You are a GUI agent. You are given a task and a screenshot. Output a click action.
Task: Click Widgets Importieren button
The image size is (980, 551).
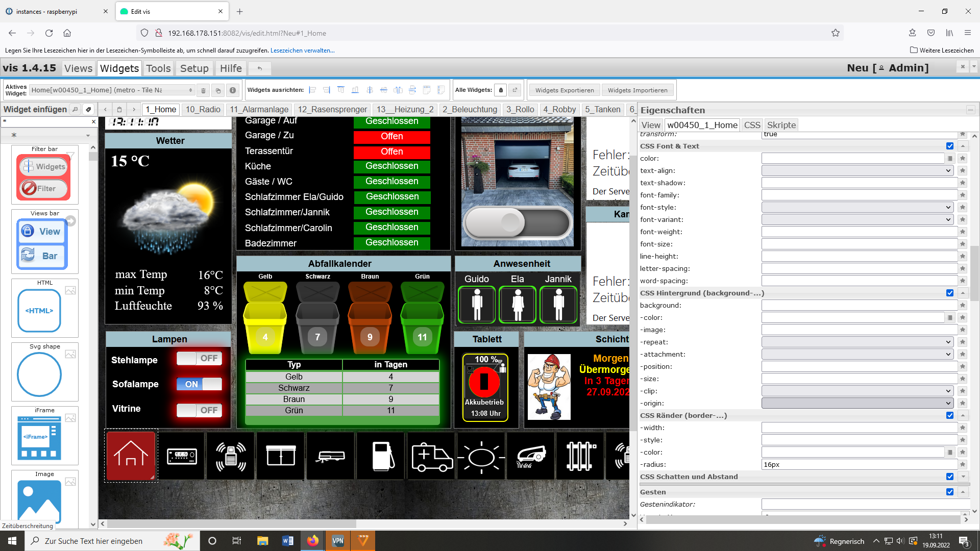(638, 90)
